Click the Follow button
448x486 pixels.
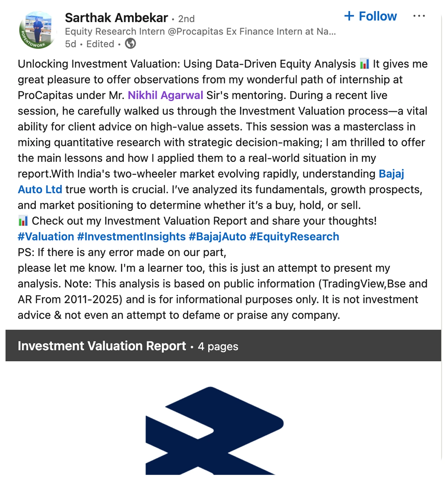[371, 16]
